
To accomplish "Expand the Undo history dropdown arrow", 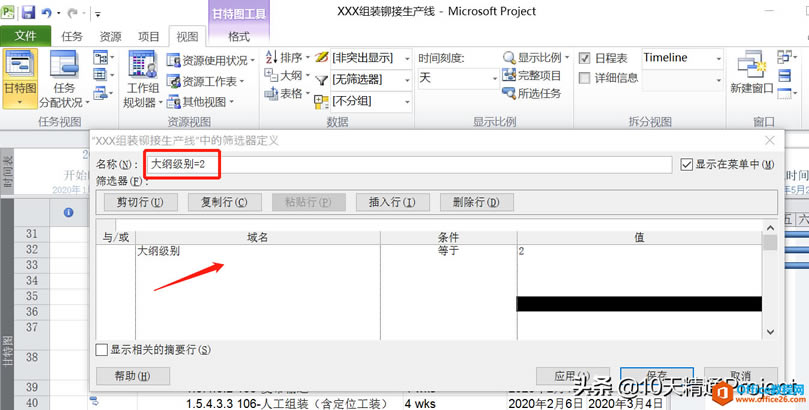I will point(58,13).
